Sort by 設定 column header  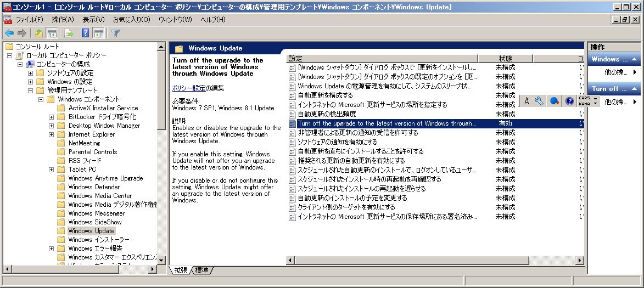pos(382,59)
